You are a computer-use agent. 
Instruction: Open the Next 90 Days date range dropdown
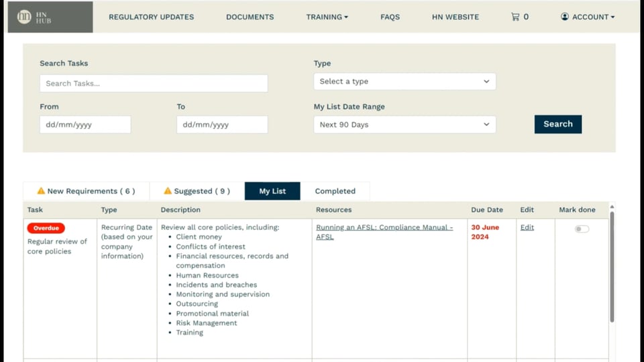pyautogui.click(x=405, y=125)
